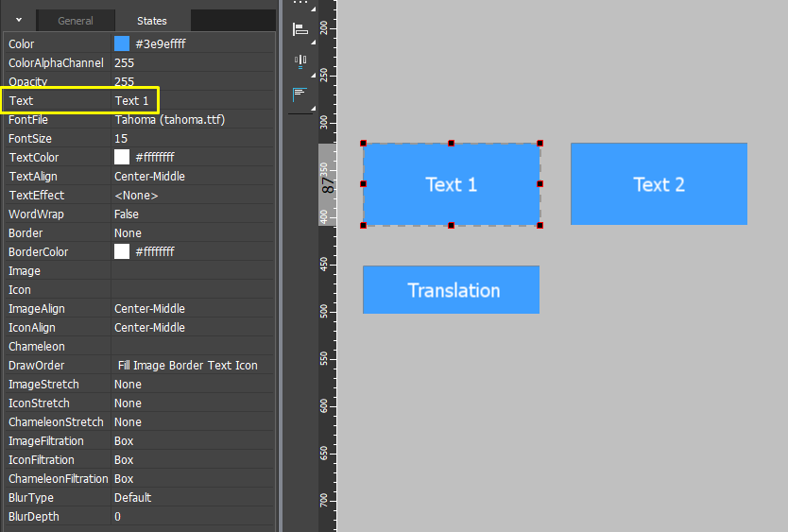Click the bottom-middle handle of Text 1

pyautogui.click(x=452, y=225)
